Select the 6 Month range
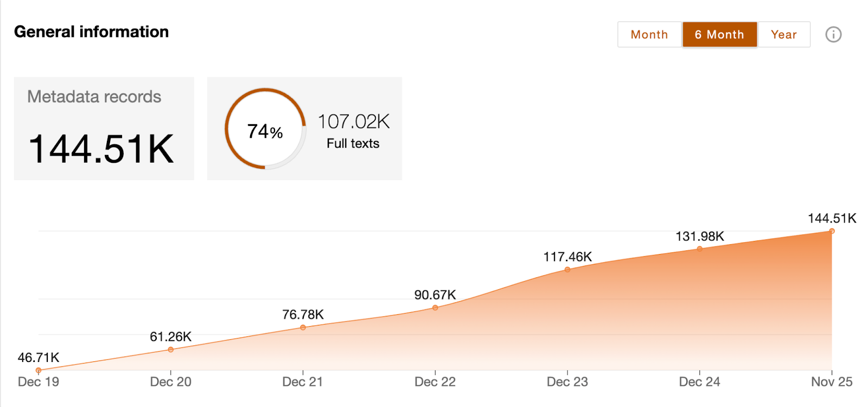The height and width of the screenshot is (407, 868). [x=719, y=35]
